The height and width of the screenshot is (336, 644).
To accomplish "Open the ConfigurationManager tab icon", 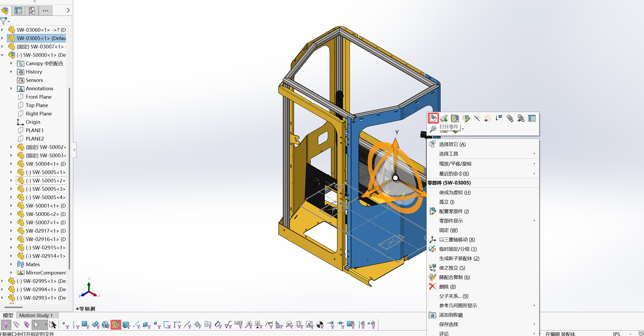I will pyautogui.click(x=32, y=11).
